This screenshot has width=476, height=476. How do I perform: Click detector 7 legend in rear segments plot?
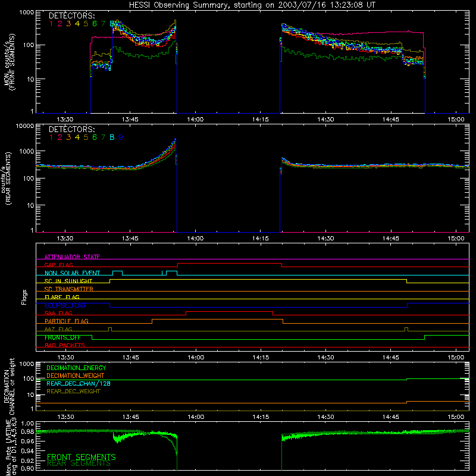tap(103, 137)
